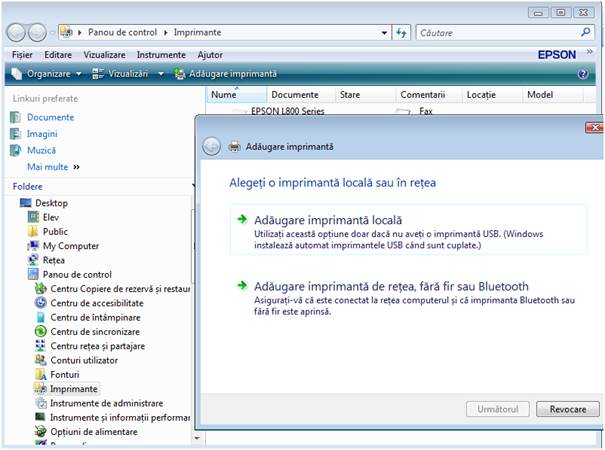
Task: Click the refresh button beside the address bar
Action: [401, 33]
